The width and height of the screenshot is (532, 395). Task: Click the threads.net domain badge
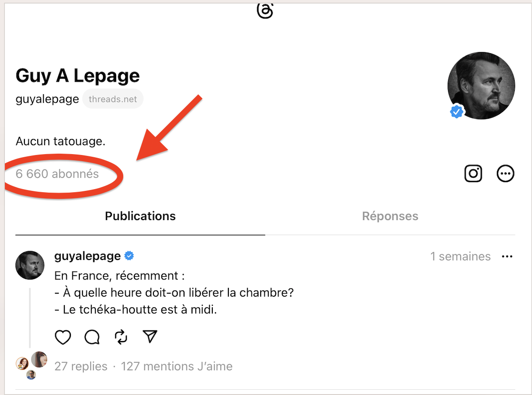pos(113,99)
